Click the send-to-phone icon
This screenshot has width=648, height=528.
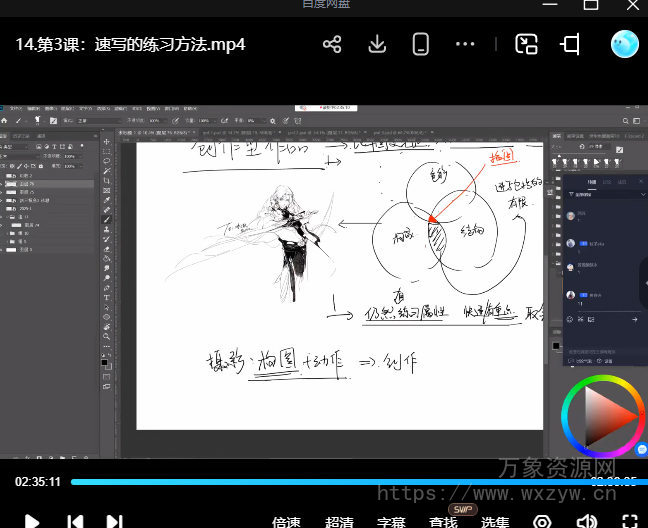tap(421, 45)
